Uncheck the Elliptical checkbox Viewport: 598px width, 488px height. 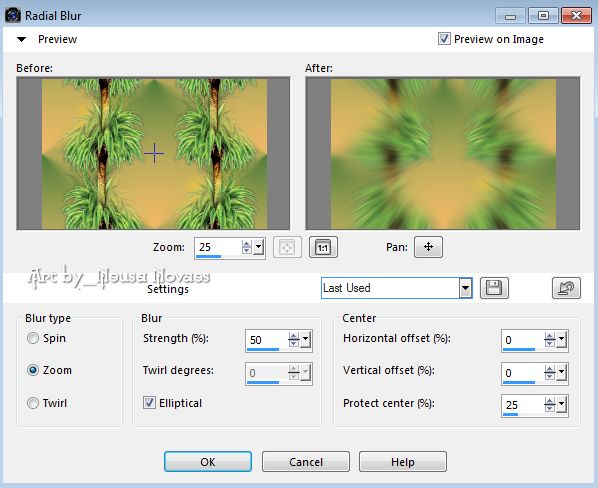149,403
